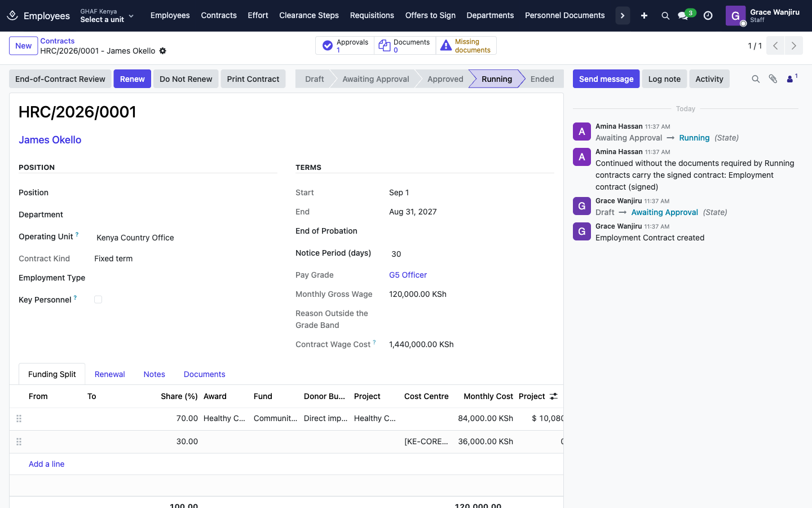Screen dimensions: 812x508
Task: Open the Employees app home icon
Action: [12, 16]
